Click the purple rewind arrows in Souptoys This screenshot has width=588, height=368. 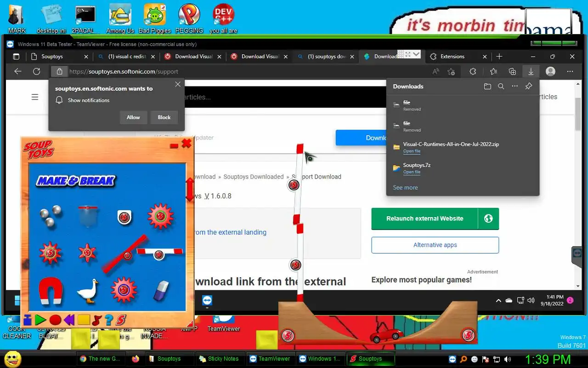tap(69, 320)
